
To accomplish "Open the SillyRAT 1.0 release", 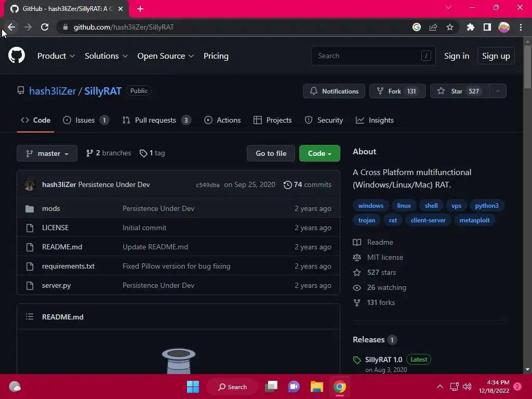I will click(x=383, y=360).
